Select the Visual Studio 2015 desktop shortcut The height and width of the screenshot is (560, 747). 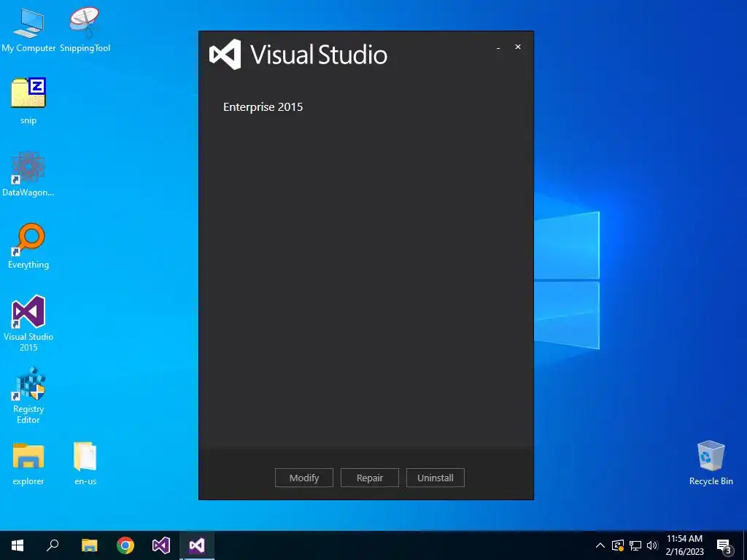click(x=28, y=323)
